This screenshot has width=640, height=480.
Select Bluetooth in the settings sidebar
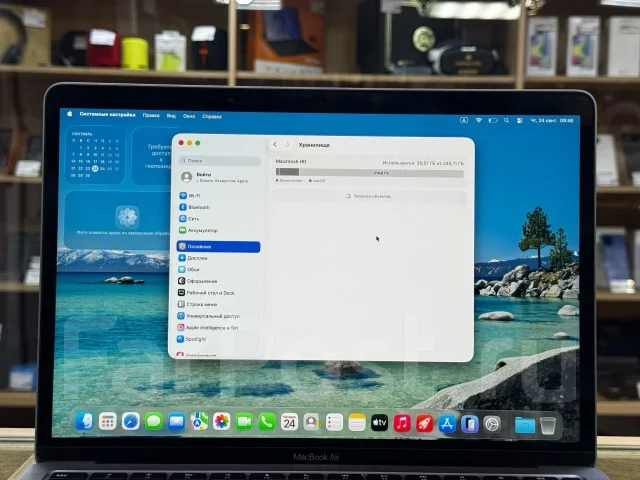(219, 207)
